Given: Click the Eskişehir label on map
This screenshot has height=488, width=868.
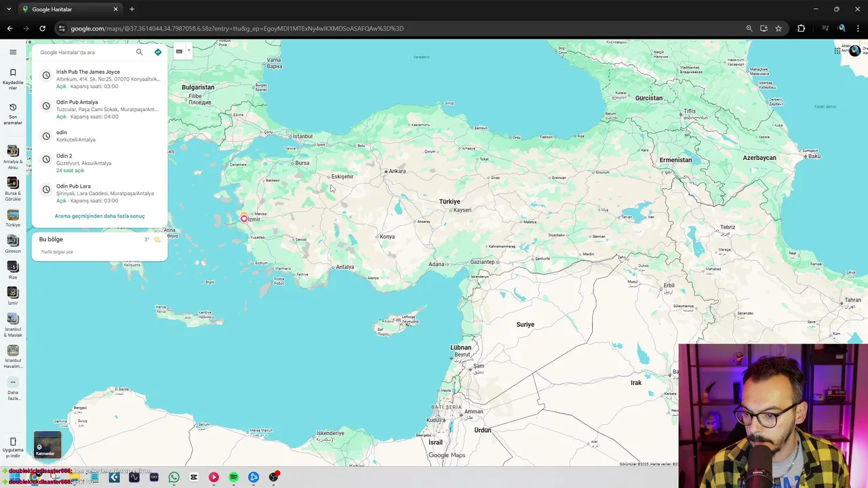Looking at the screenshot, I should coord(342,177).
